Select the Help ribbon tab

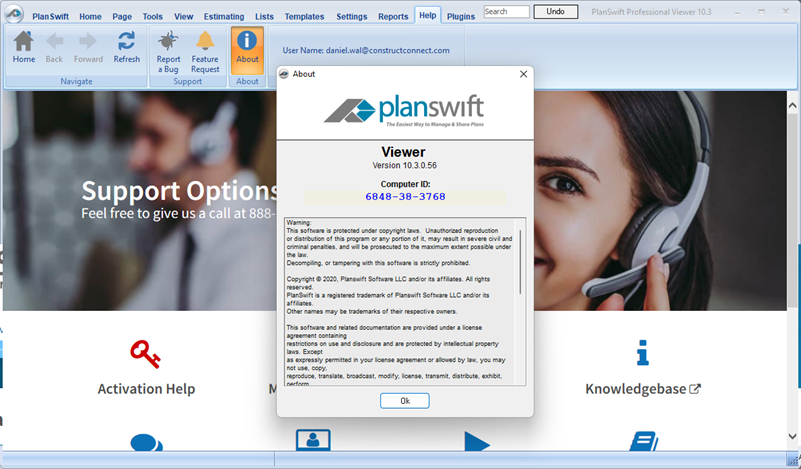428,15
